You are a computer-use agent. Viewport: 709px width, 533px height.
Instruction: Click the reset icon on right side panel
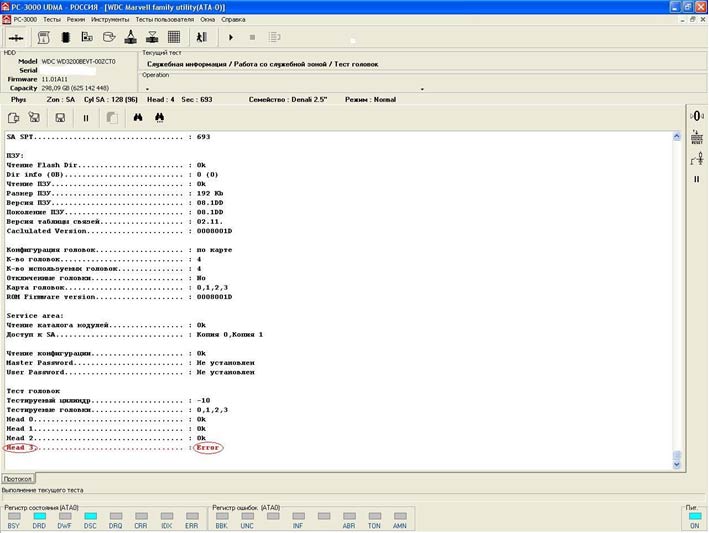(x=697, y=137)
